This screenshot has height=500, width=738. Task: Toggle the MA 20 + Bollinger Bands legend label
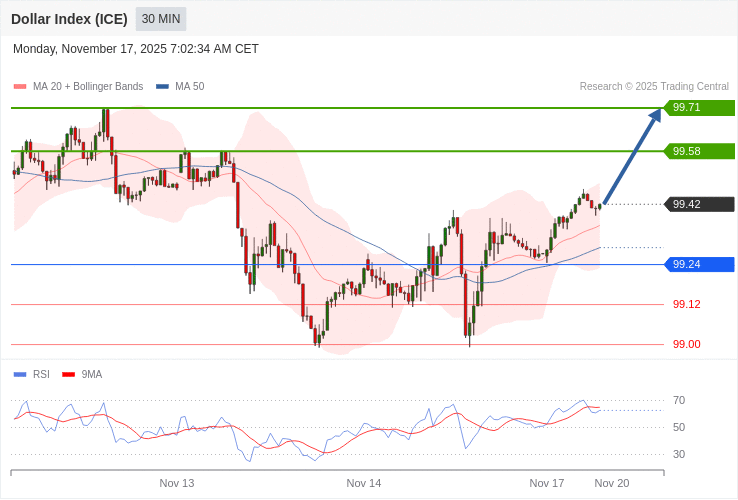point(88,87)
